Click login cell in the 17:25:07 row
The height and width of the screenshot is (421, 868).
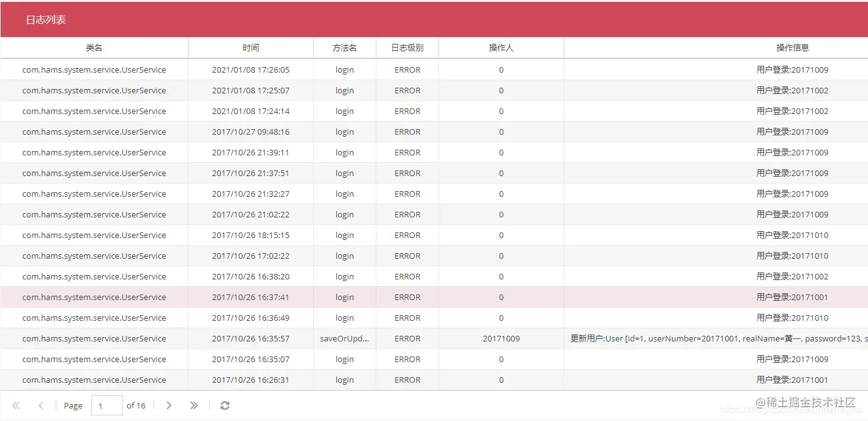tap(344, 90)
